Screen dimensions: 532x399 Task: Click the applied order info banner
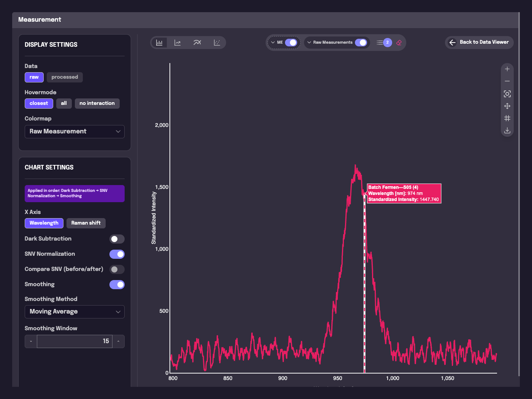74,193
